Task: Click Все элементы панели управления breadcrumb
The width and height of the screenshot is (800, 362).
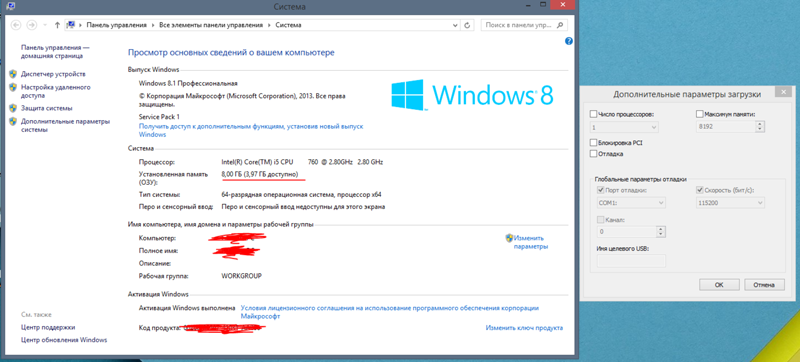Action: (211, 24)
